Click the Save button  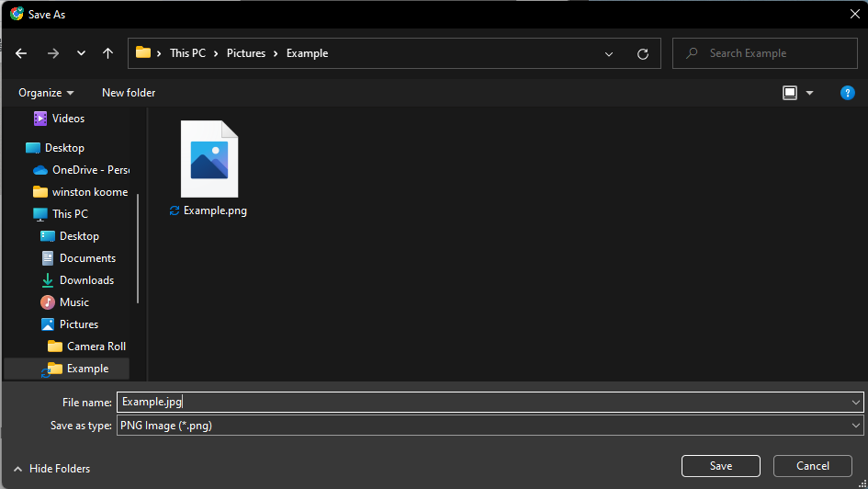(x=721, y=466)
